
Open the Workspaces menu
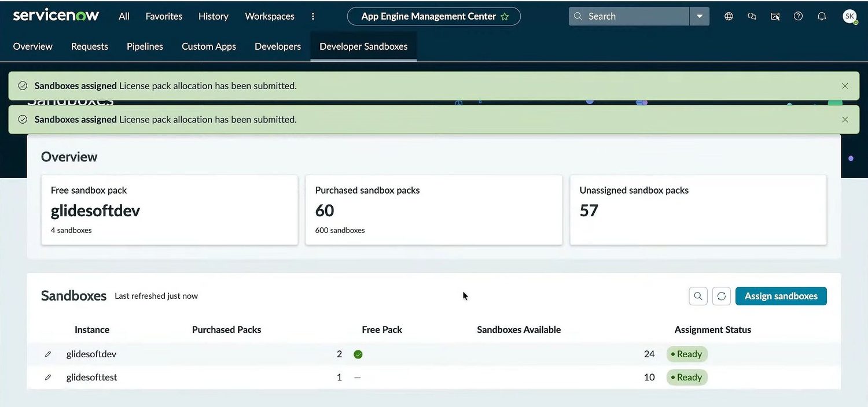pos(270,16)
